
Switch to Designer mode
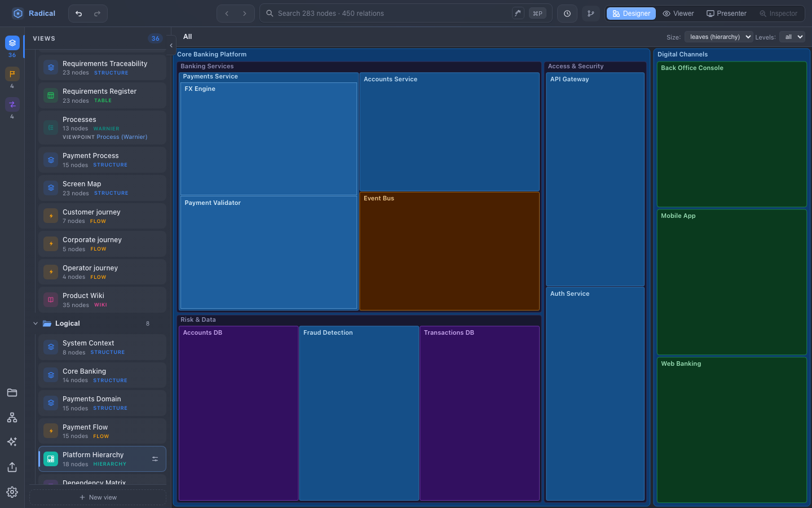click(631, 14)
